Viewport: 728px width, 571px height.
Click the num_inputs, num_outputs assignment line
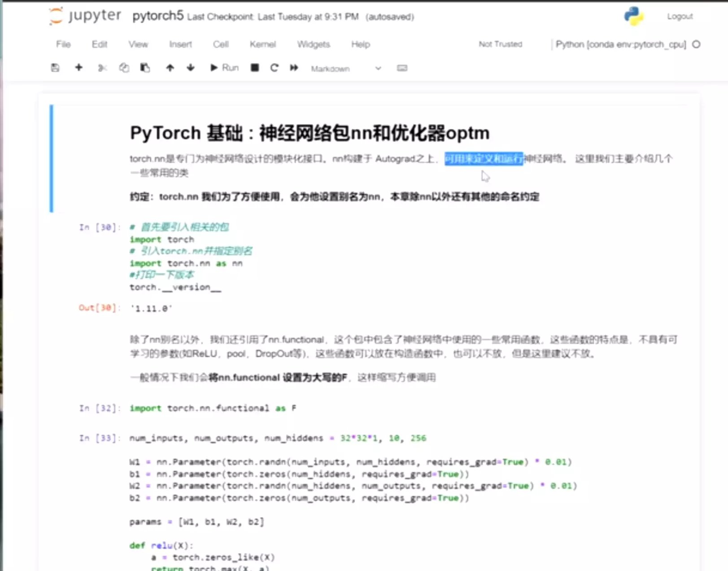pyautogui.click(x=278, y=438)
